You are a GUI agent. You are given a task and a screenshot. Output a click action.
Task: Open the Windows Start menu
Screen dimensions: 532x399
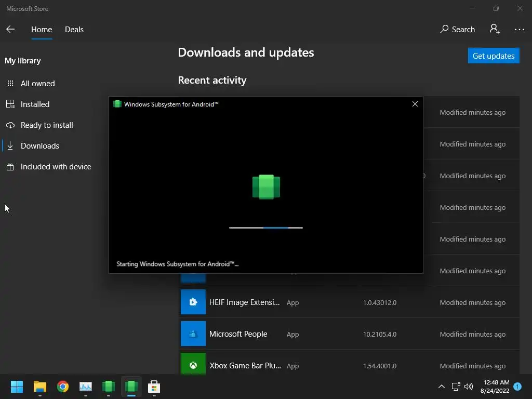pos(17,387)
